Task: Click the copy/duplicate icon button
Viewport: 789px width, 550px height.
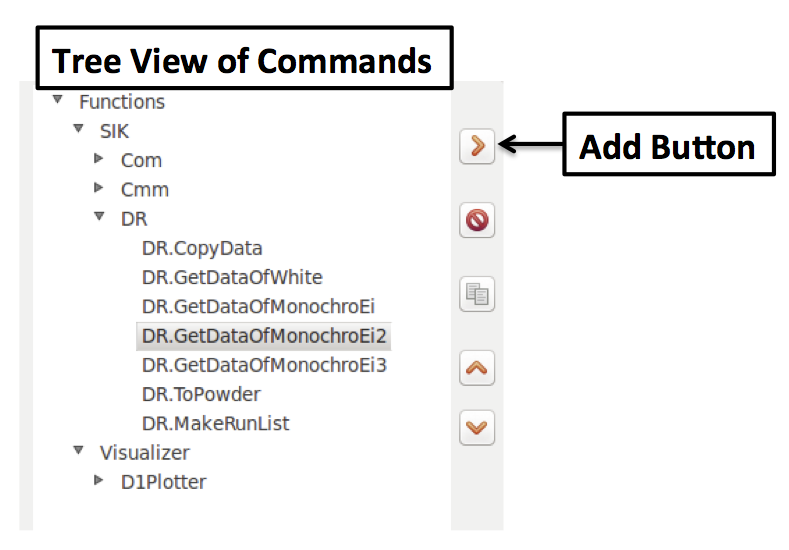Action: click(477, 294)
